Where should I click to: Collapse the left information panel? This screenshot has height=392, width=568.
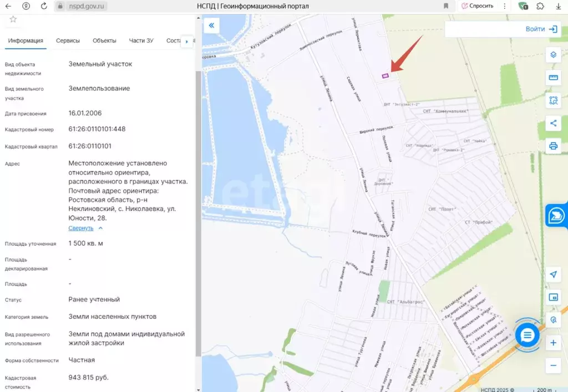[211, 25]
